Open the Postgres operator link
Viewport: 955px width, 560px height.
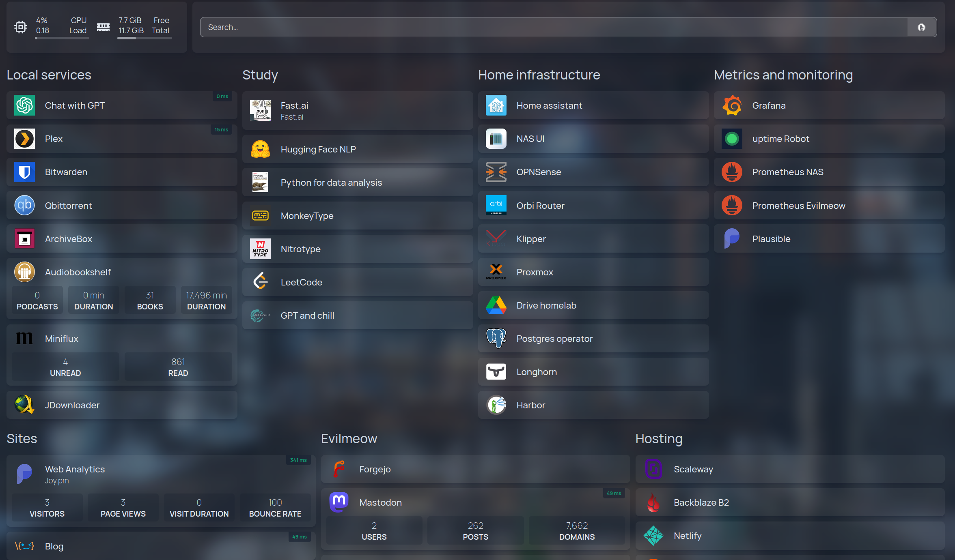pos(554,339)
